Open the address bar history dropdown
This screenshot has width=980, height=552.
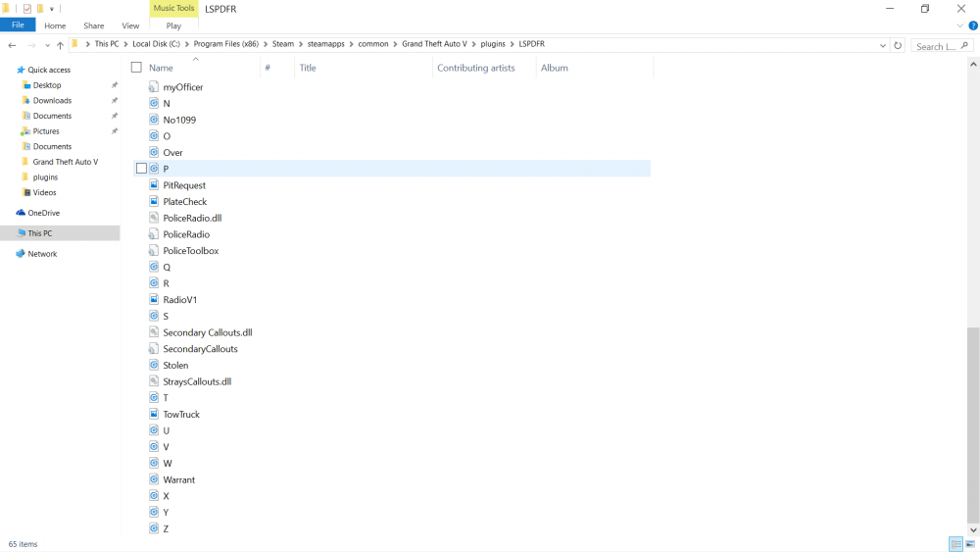pyautogui.click(x=883, y=45)
